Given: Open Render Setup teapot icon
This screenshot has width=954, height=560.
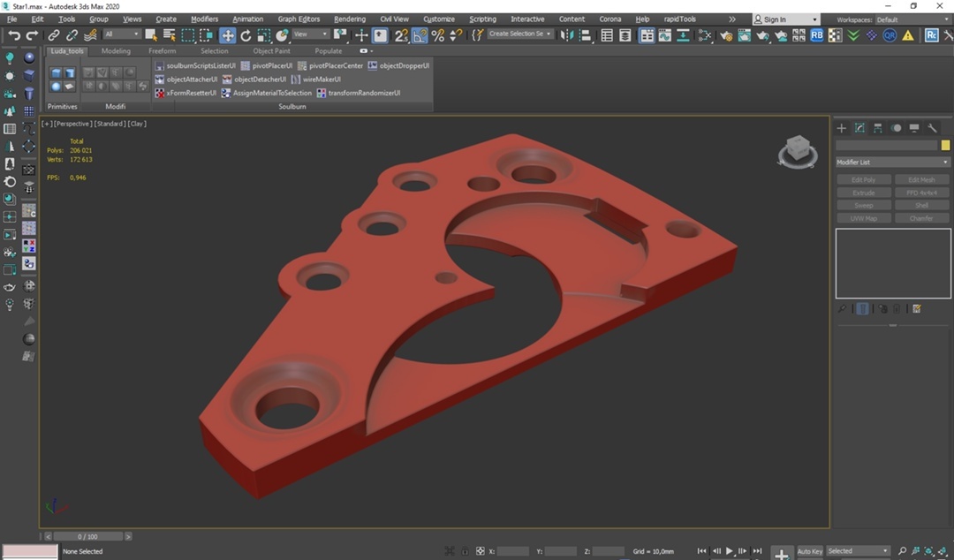Looking at the screenshot, I should coord(726,35).
